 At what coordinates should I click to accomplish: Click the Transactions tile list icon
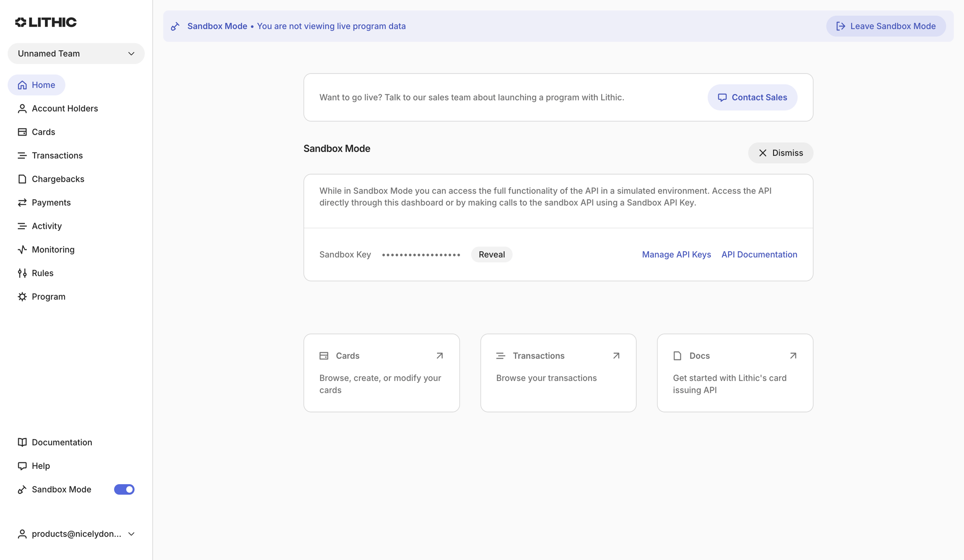point(500,356)
